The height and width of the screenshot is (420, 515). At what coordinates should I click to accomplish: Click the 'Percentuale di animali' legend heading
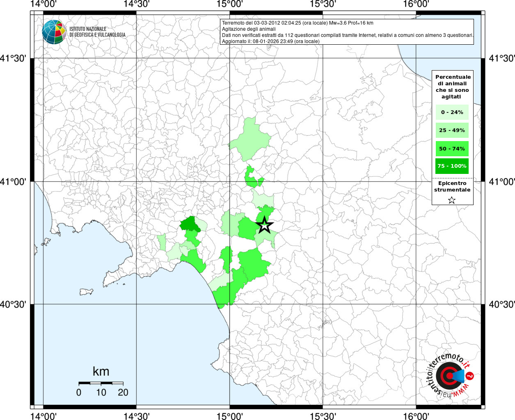(x=453, y=87)
